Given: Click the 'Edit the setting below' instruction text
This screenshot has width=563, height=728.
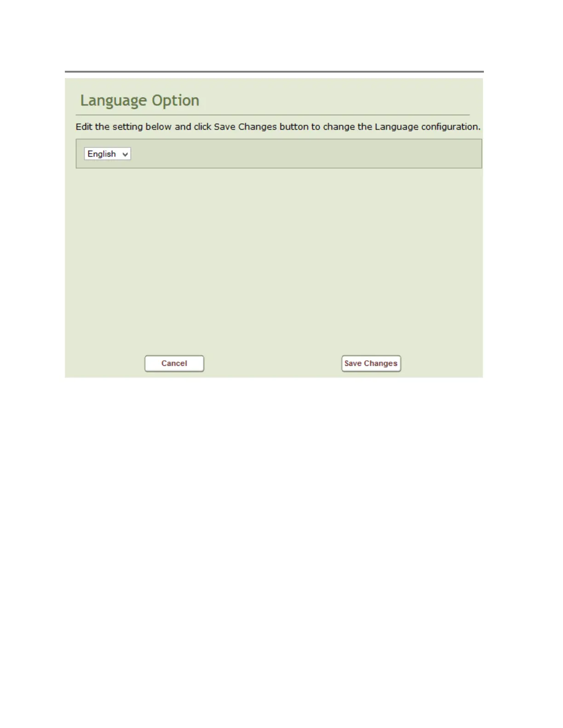Looking at the screenshot, I should (x=278, y=127).
